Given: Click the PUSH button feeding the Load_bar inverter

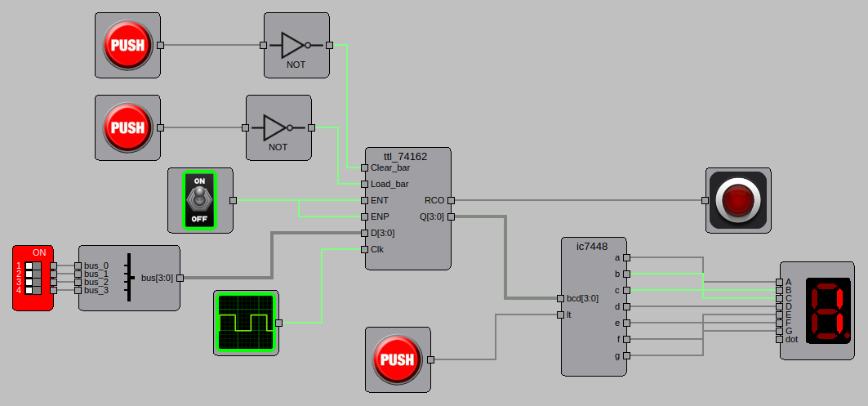Looking at the screenshot, I should click(x=127, y=128).
